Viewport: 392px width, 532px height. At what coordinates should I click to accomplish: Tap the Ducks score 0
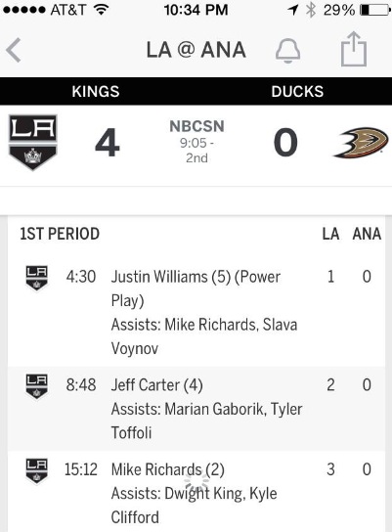(285, 143)
